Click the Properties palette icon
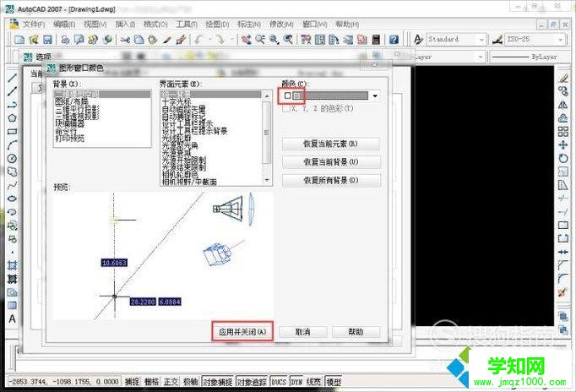 (306, 40)
